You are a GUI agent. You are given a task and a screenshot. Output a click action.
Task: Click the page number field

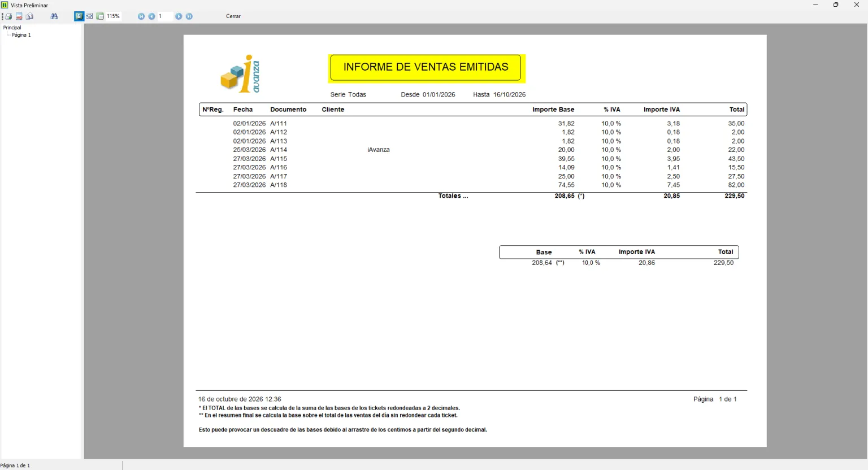coord(164,16)
